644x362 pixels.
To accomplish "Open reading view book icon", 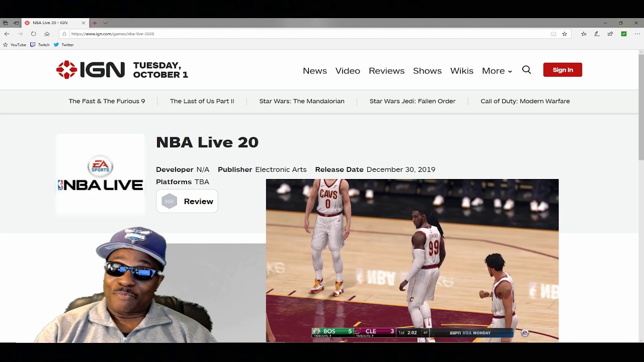I will (x=553, y=34).
